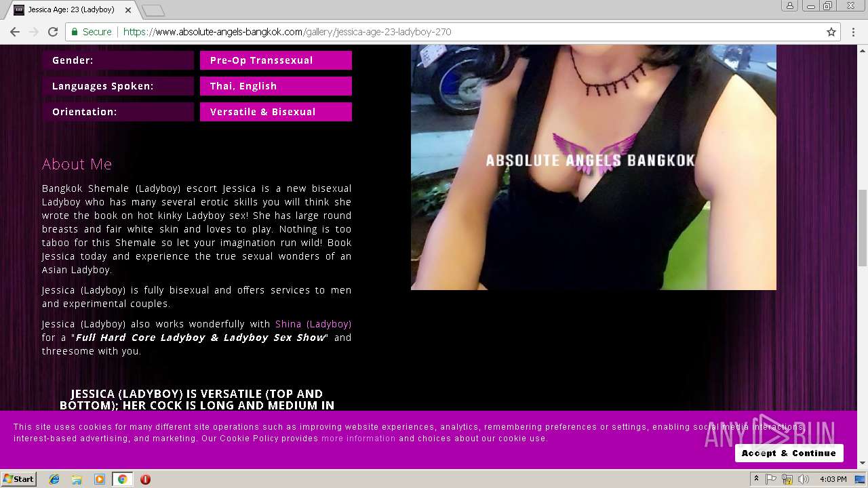
Task: Click the About Me heading
Action: [x=77, y=164]
